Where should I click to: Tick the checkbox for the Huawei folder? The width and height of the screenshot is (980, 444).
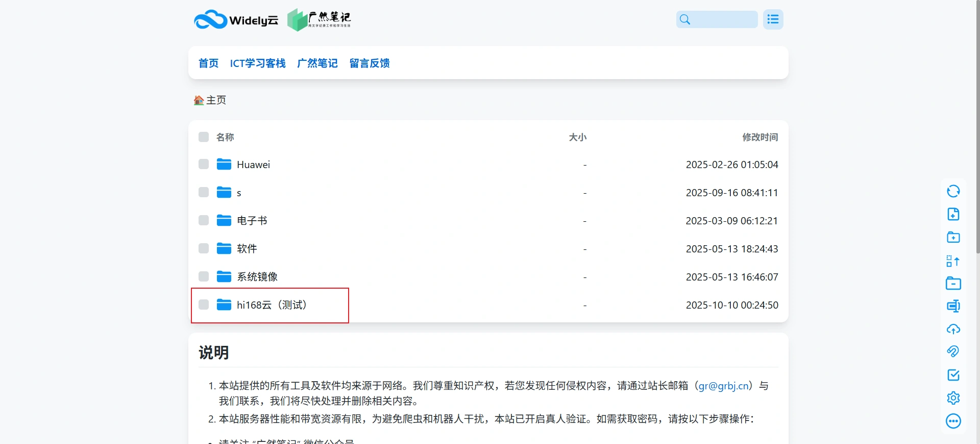pos(204,165)
